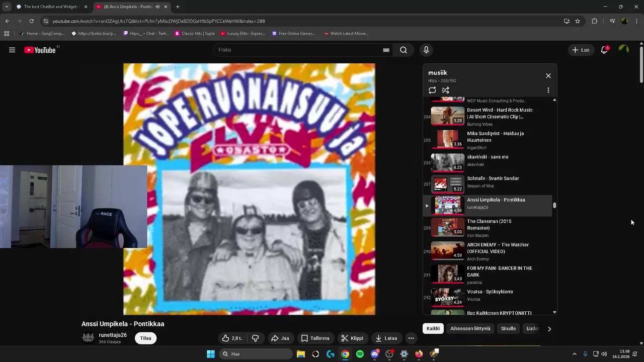Go to the YouTube home logo
This screenshot has height=362, width=644.
coord(40,50)
